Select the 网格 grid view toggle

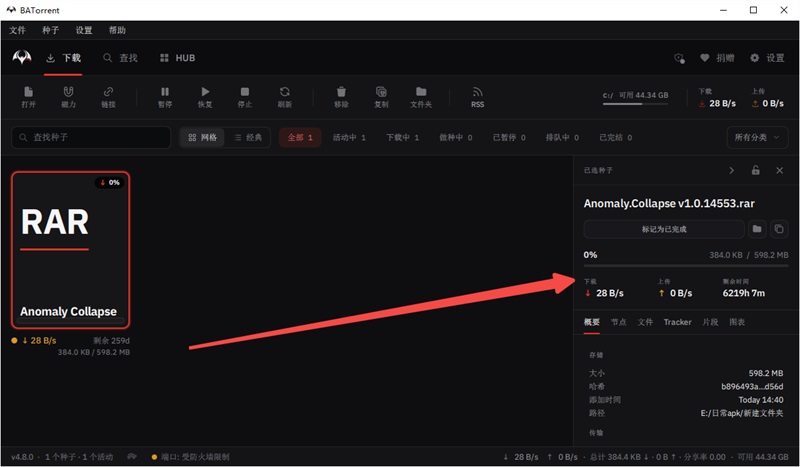point(202,137)
